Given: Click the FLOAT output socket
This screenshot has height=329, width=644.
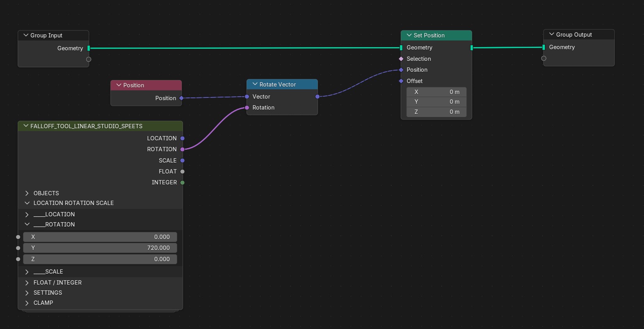Looking at the screenshot, I should coord(182,172).
